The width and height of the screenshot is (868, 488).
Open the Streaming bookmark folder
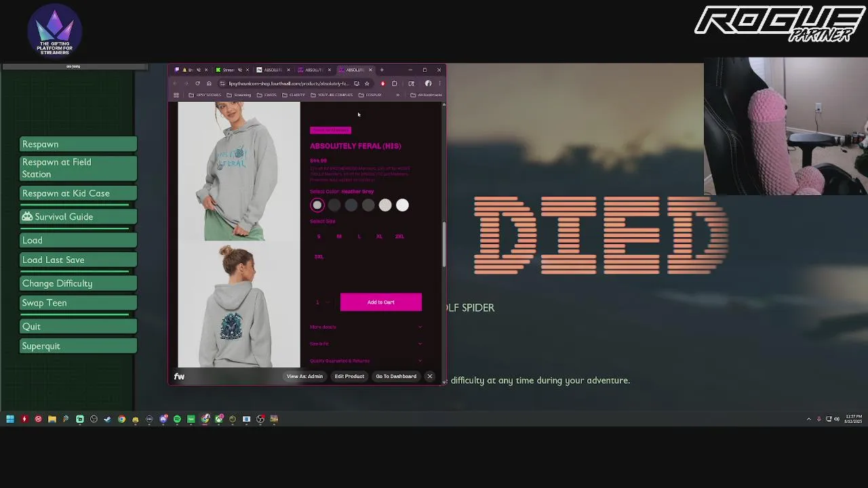pos(239,95)
